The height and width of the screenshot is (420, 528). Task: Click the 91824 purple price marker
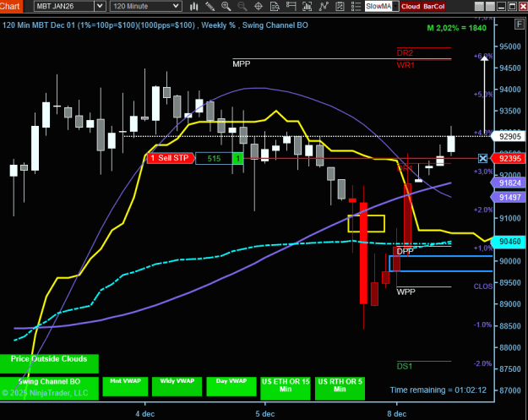(x=509, y=183)
